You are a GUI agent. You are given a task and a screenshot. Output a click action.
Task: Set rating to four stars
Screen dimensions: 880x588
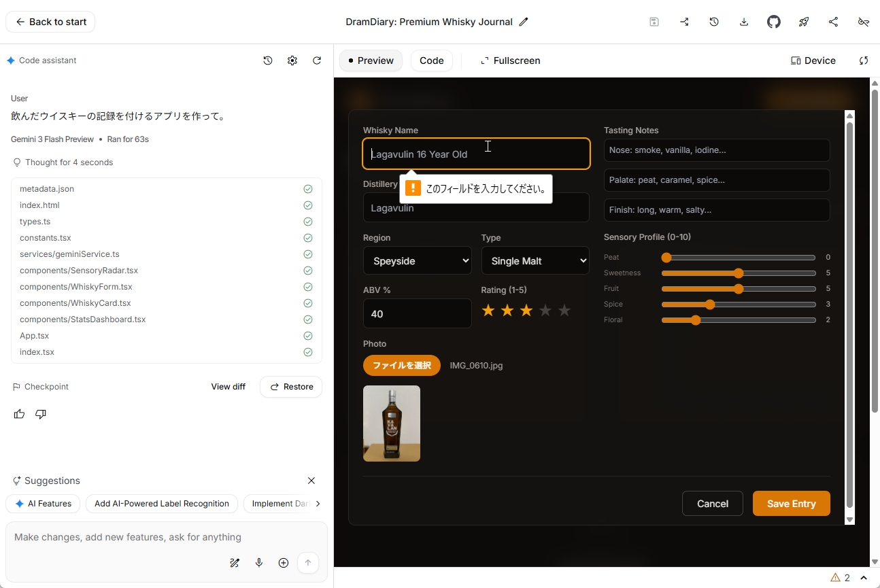tap(545, 311)
